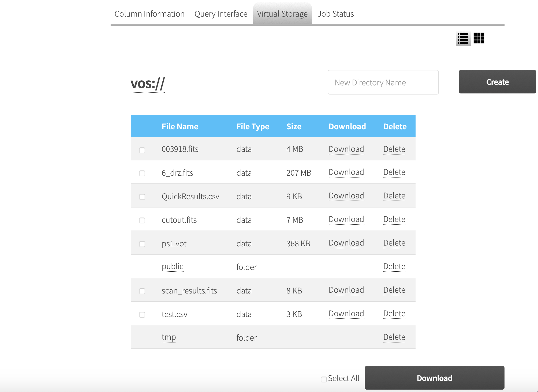Click the 8 KB size cell
This screenshot has height=392, width=538.
294,291
